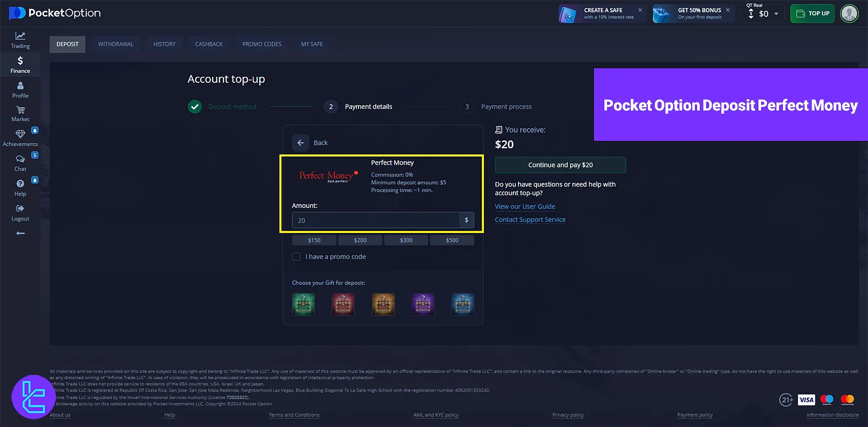This screenshot has height=427, width=868.
Task: Open Terms and Conditions footer link
Action: 294,415
